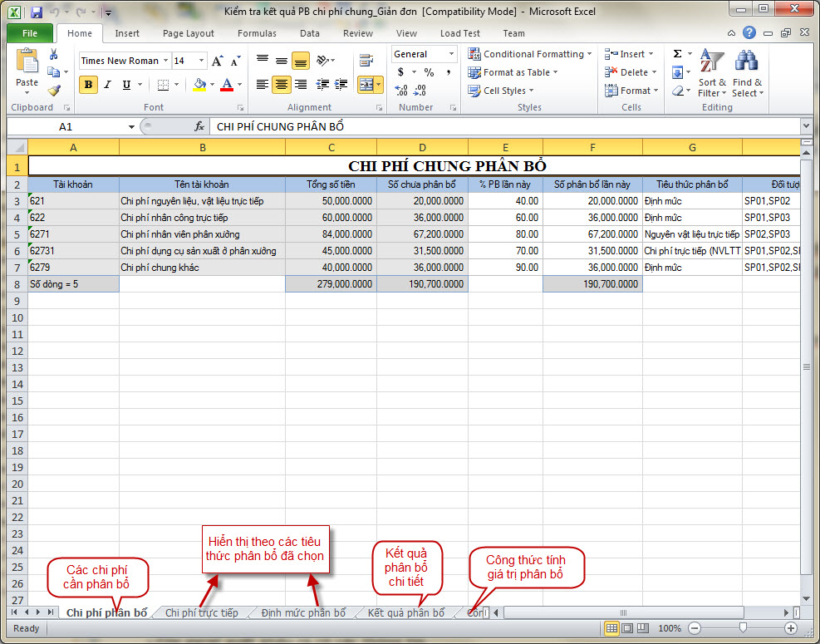Viewport: 820px width, 644px height.
Task: Click the formula bar input
Action: point(504,126)
